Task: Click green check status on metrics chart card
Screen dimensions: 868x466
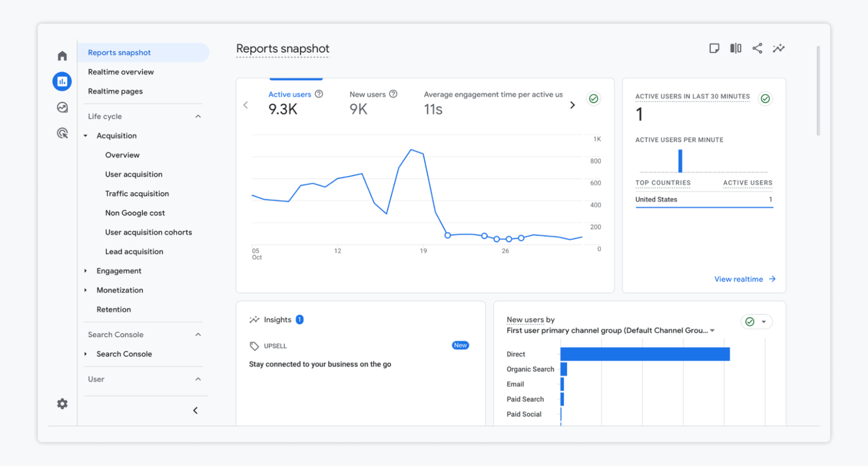Action: 594,99
